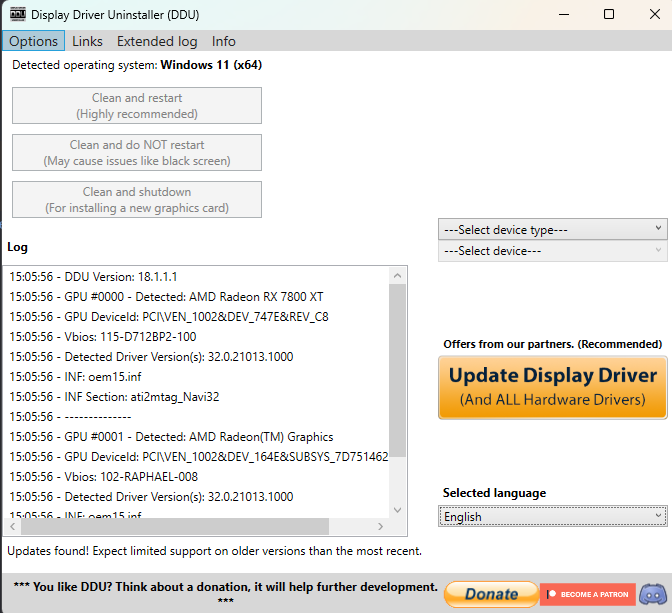Viewport: 672px width, 613px height.
Task: Click log horizontal scrollbar right arrow
Action: pos(380,526)
